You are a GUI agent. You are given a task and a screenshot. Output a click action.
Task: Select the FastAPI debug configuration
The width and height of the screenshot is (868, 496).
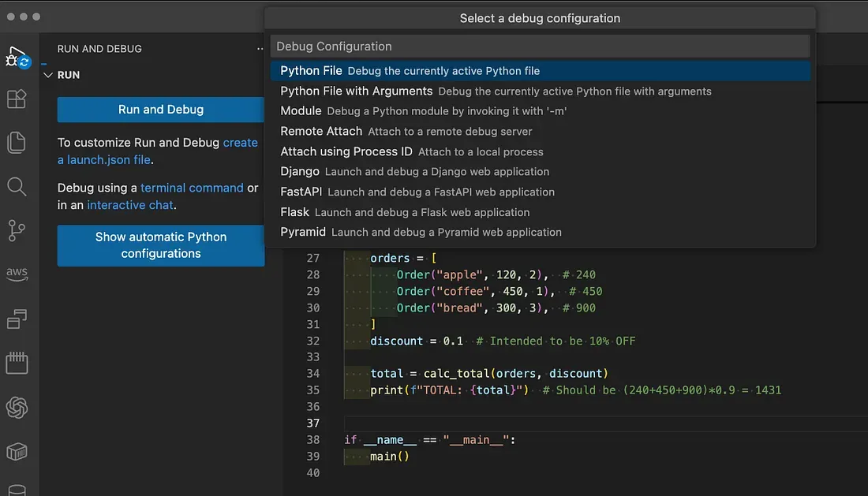(x=540, y=192)
